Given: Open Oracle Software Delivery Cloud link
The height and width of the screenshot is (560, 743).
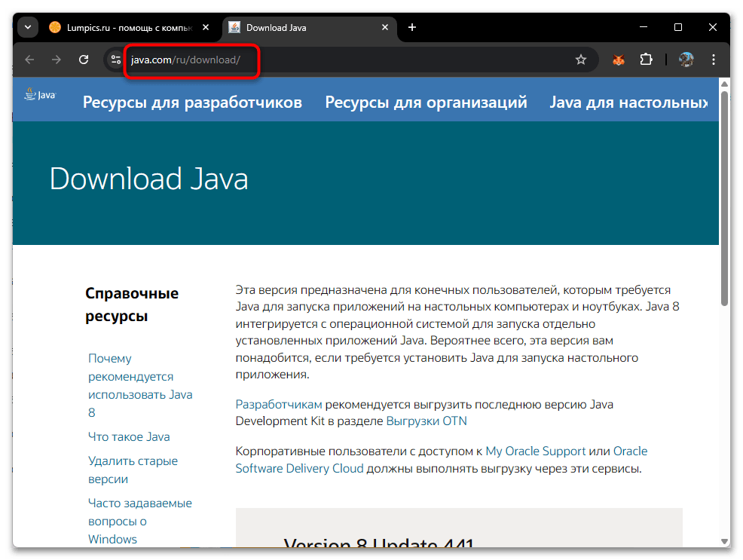Looking at the screenshot, I should (x=442, y=460).
